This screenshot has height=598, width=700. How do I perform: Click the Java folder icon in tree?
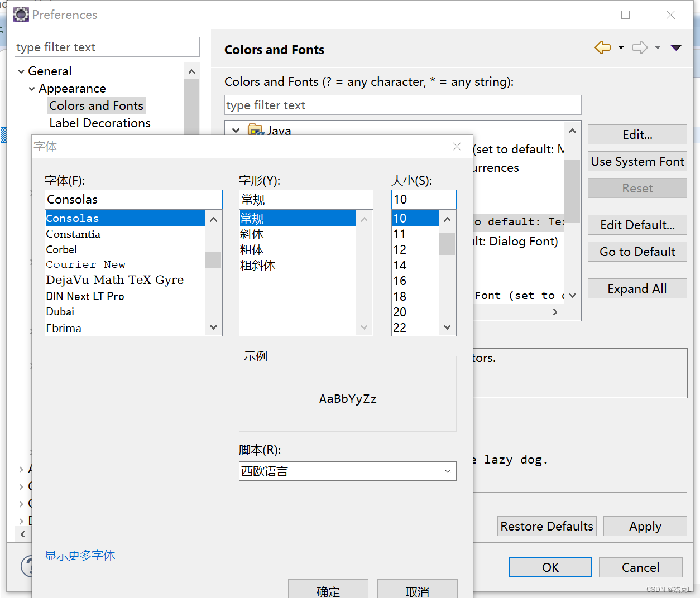click(256, 130)
